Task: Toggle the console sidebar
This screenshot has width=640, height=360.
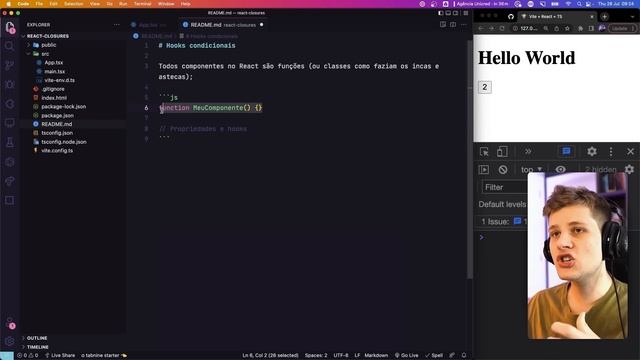Action: 484,169
